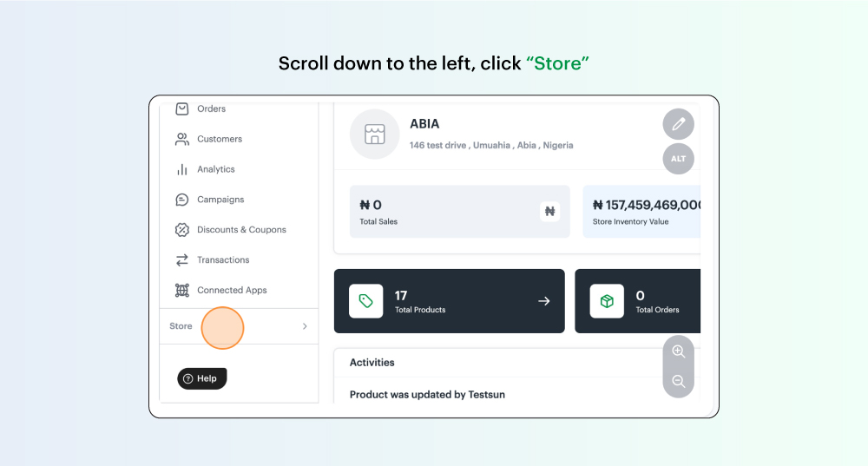Click the Orders bag icon
Viewport: 868px width, 466px height.
coord(182,108)
